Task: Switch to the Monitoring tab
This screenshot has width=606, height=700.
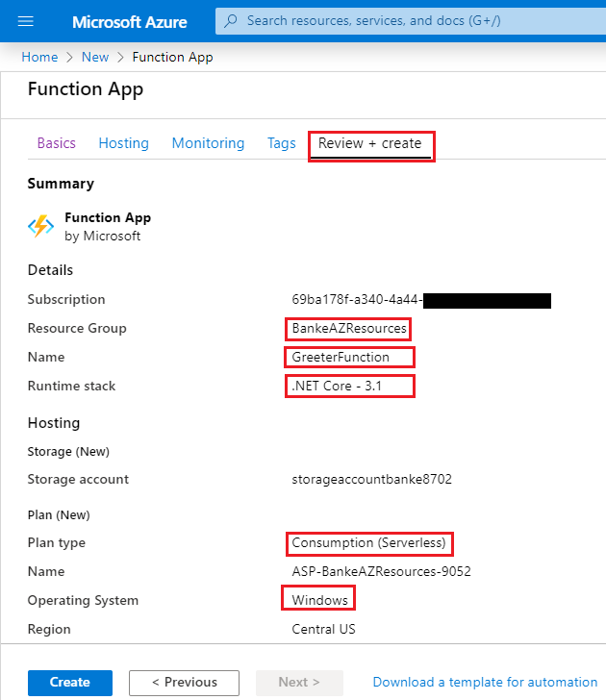Action: click(208, 143)
